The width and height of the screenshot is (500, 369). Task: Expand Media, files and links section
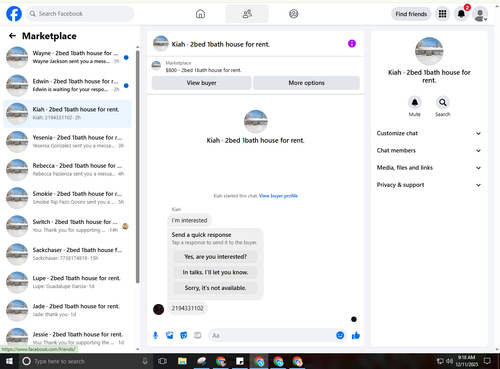(429, 168)
